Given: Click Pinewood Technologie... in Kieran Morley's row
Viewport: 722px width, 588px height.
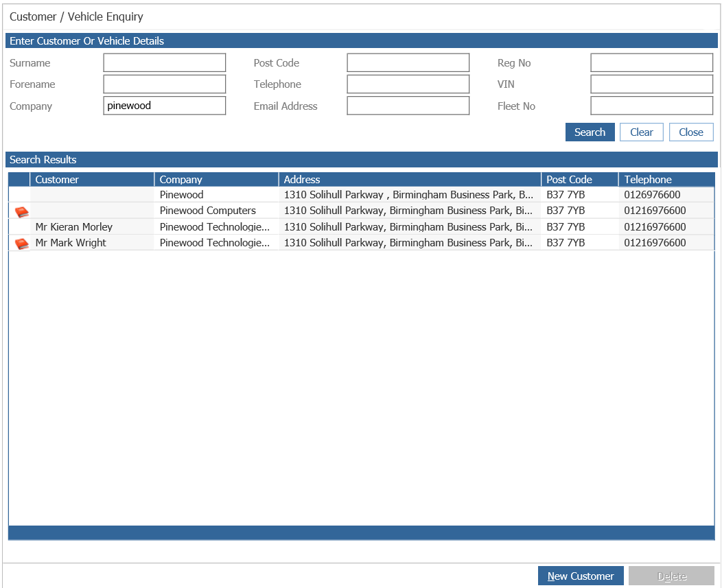Looking at the screenshot, I should (x=216, y=226).
